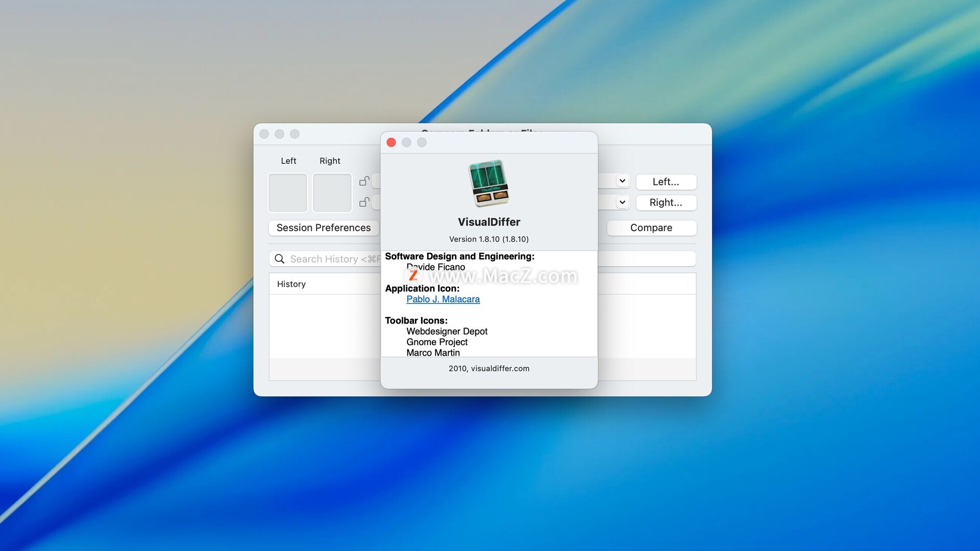Expand the left path dropdown arrow
The image size is (980, 551).
click(622, 181)
